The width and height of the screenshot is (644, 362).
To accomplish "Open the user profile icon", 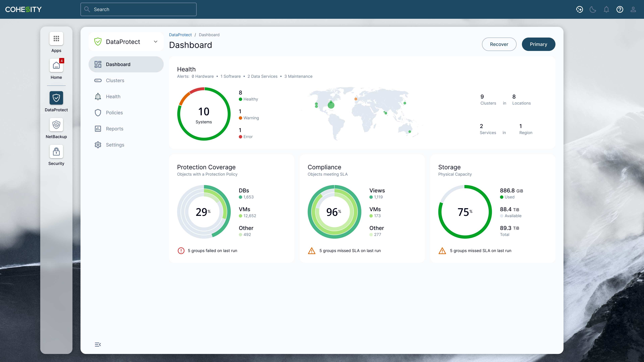I will click(633, 10).
